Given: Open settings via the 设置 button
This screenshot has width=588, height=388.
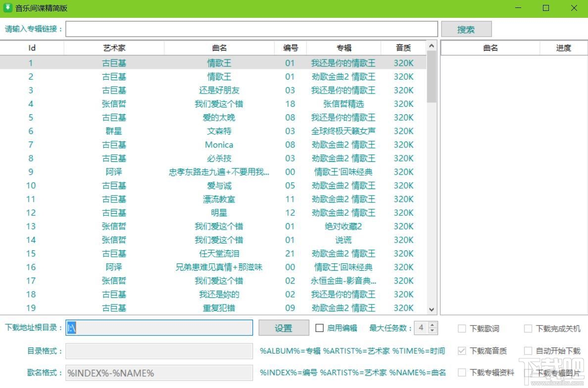Looking at the screenshot, I should 283,328.
